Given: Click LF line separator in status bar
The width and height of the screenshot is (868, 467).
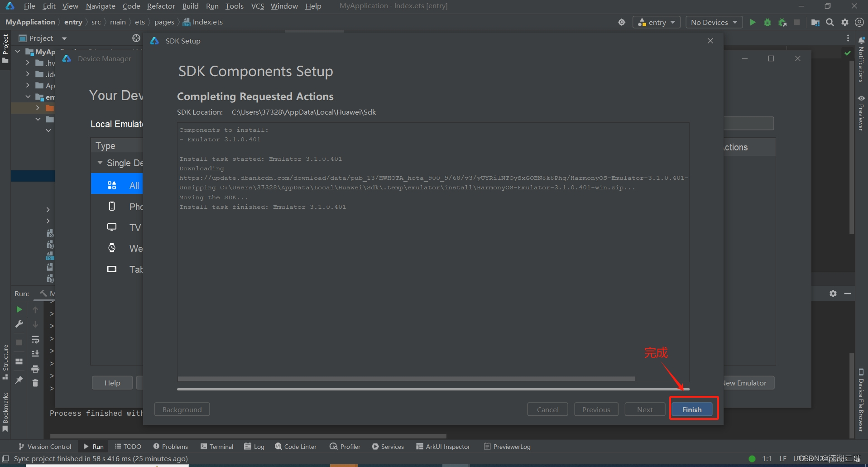Looking at the screenshot, I should 782,459.
